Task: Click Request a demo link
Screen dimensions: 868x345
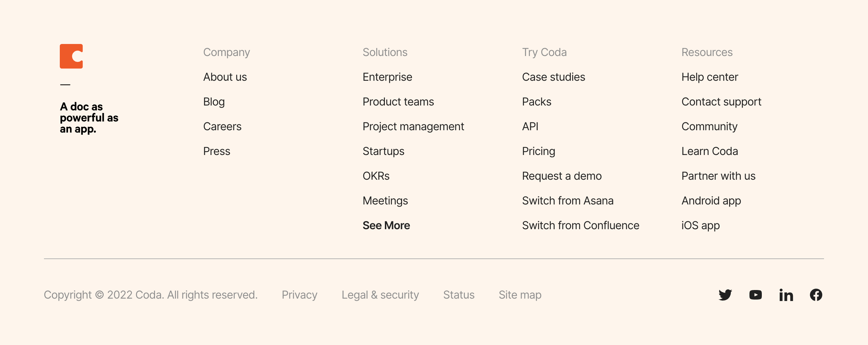Action: pos(561,176)
